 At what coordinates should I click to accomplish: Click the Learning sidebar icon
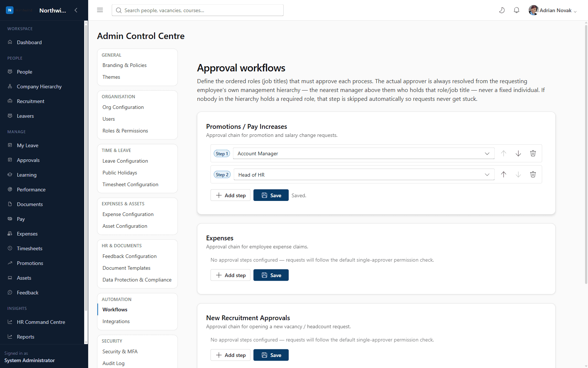(x=10, y=174)
